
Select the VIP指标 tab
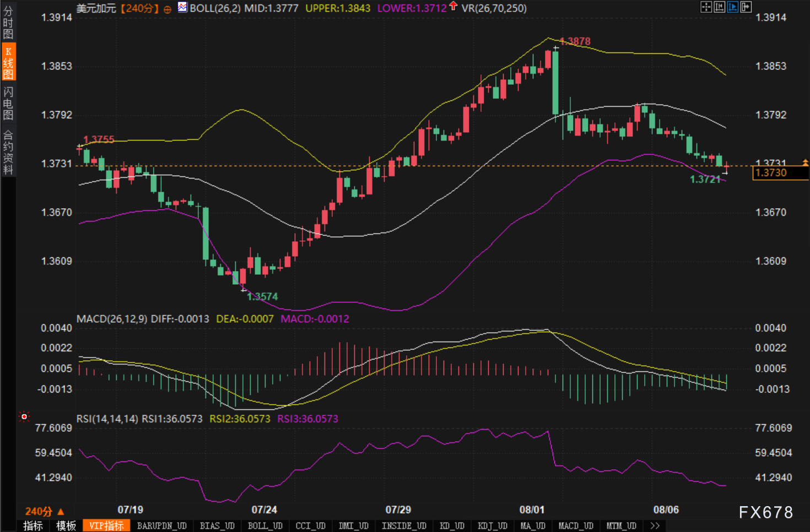[106, 526]
